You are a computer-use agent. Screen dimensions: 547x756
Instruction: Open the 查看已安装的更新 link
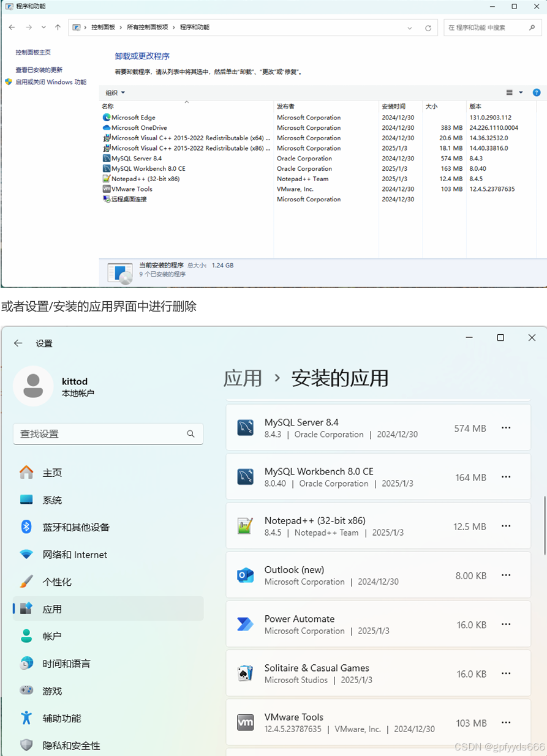point(39,70)
